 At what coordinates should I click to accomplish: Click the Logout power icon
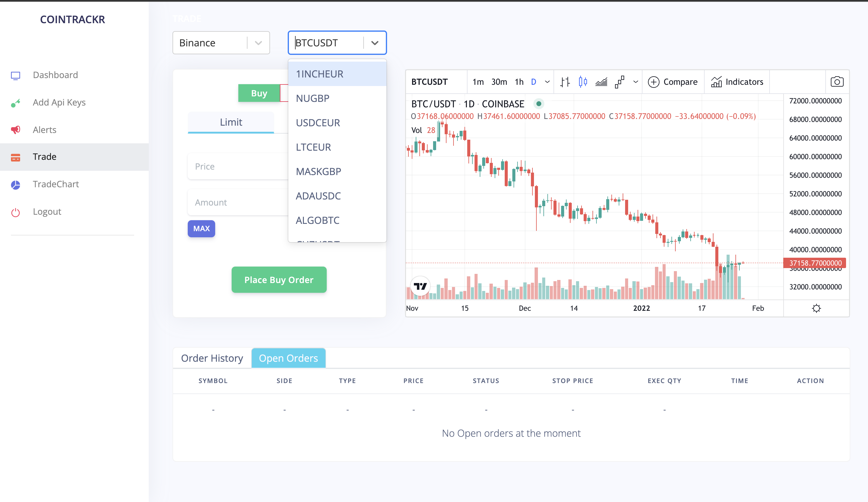coord(16,212)
